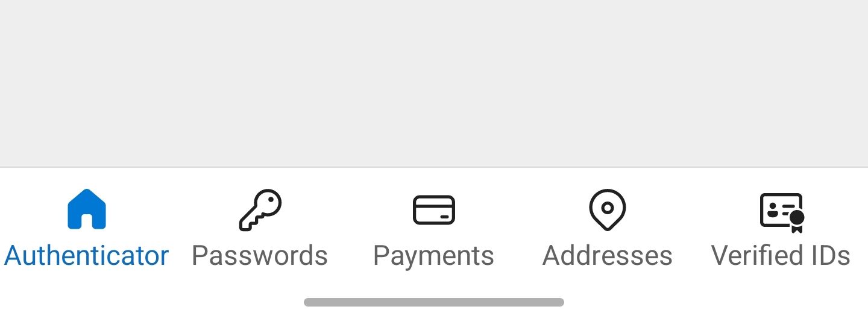
Task: Click the Passwords text label
Action: tap(260, 256)
